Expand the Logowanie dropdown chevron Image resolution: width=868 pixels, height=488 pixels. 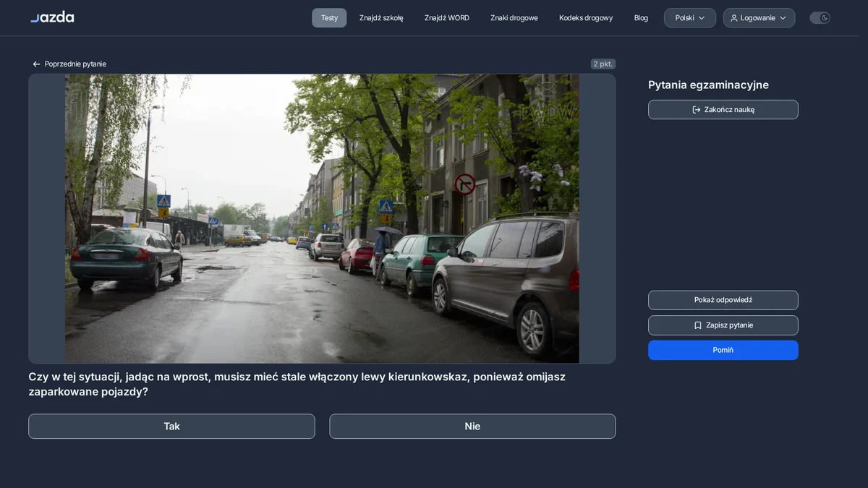coord(783,18)
